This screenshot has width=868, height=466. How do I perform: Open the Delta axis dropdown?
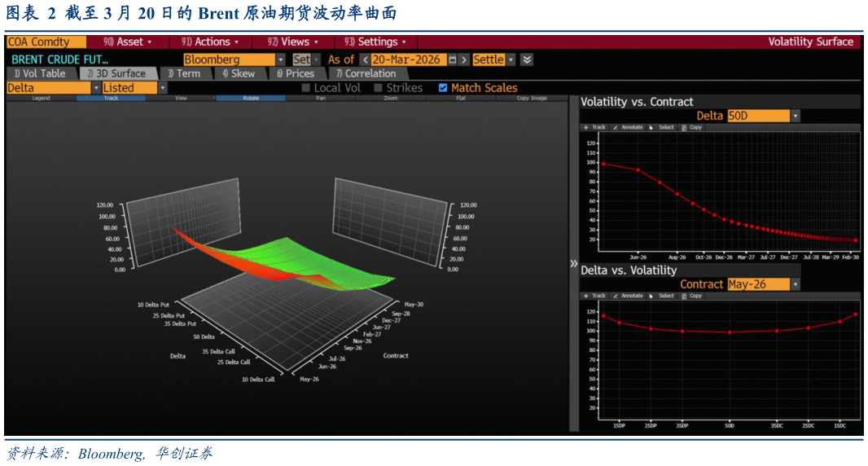click(x=96, y=87)
